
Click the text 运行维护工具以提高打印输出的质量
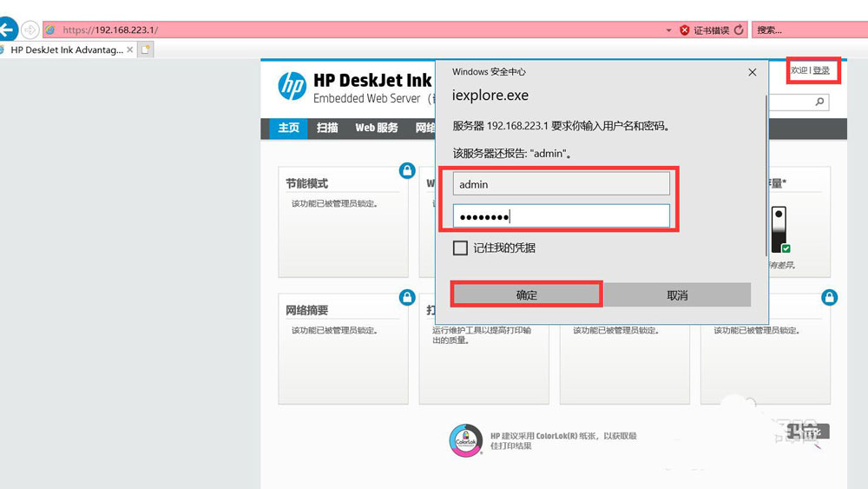coord(482,335)
